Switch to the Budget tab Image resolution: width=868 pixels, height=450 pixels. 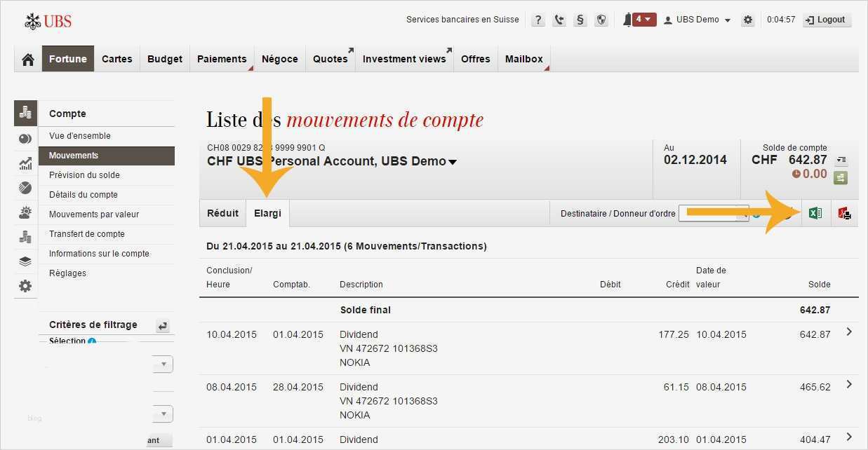click(165, 59)
